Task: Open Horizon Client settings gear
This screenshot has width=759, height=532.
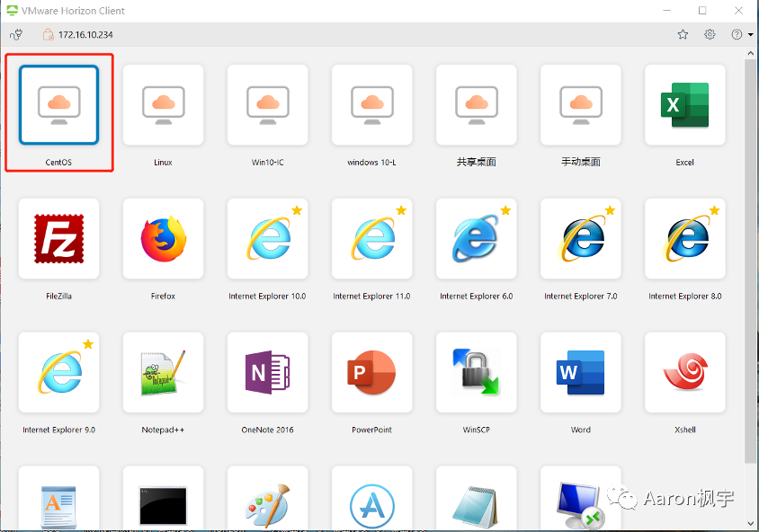Action: (x=710, y=34)
